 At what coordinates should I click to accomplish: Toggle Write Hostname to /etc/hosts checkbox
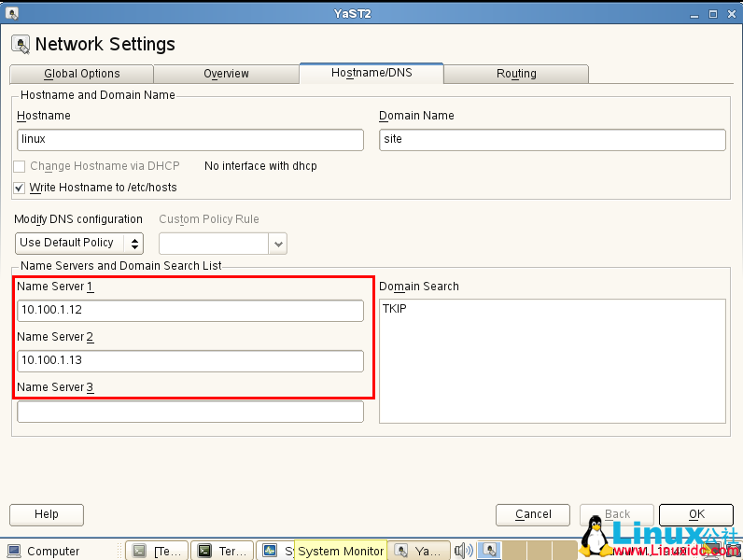20,188
